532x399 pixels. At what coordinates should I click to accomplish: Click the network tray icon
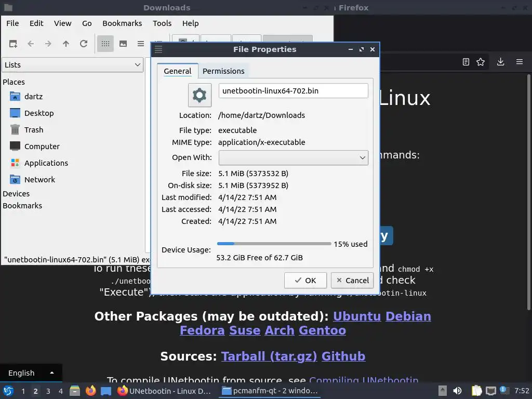[x=491, y=391]
